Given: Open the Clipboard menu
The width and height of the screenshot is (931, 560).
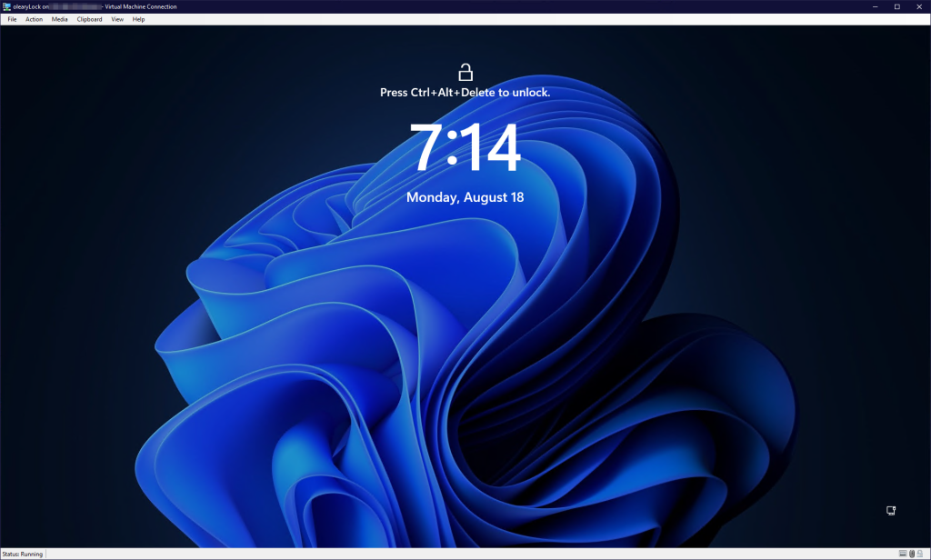Looking at the screenshot, I should tap(90, 19).
